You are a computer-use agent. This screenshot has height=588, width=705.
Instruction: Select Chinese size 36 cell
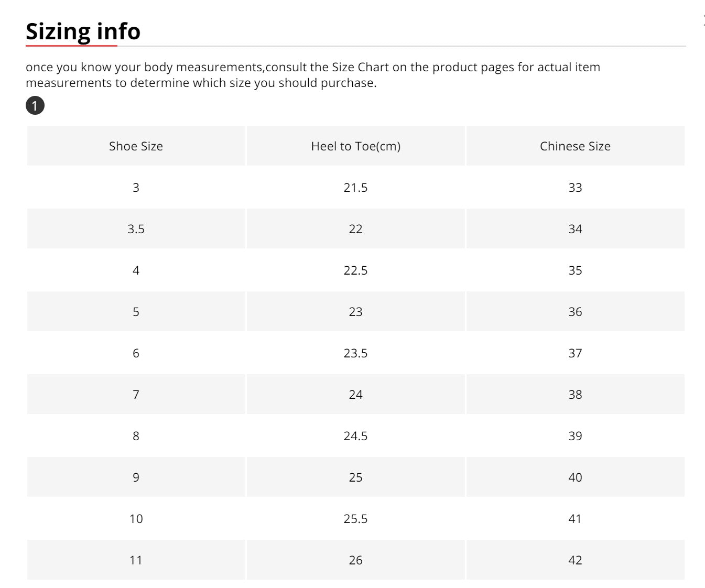(x=575, y=312)
